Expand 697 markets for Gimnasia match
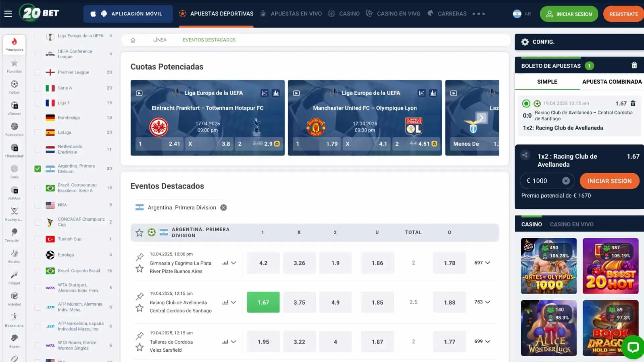The width and height of the screenshot is (644, 362). tap(482, 263)
